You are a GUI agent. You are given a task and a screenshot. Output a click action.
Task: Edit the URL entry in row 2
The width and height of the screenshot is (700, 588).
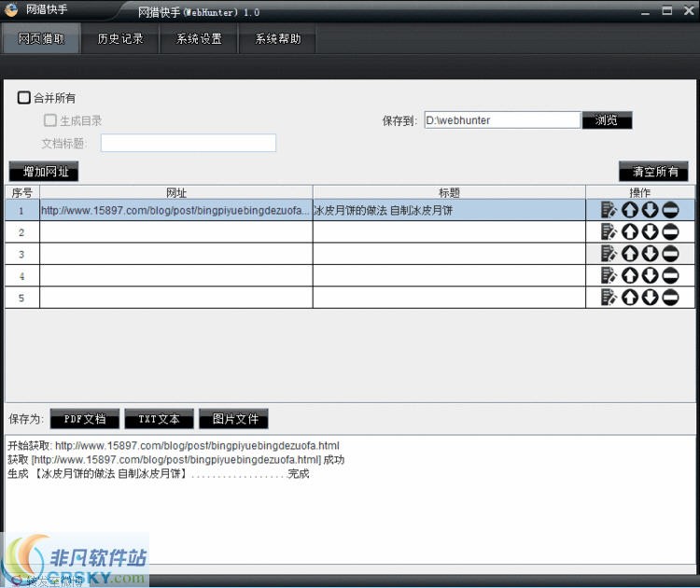coord(609,231)
